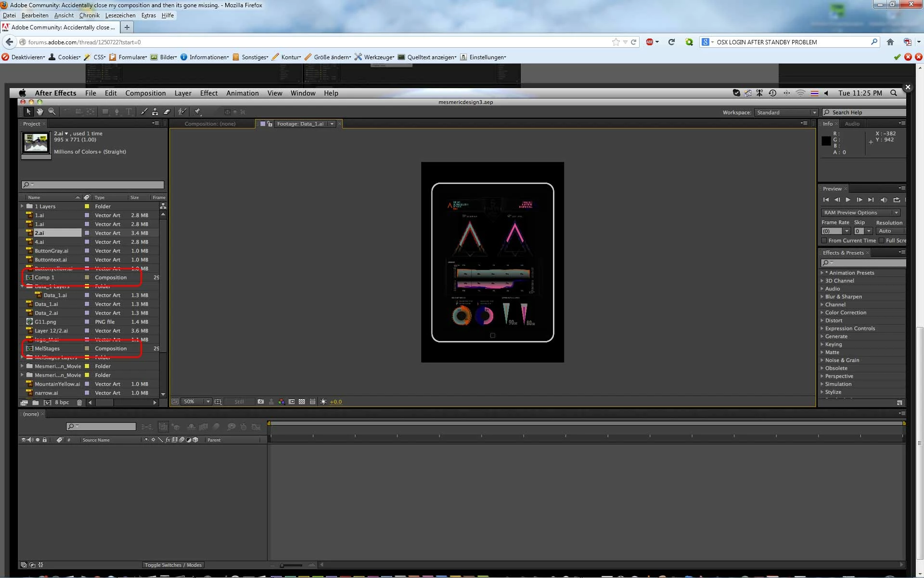This screenshot has height=578, width=924.
Task: Click Toggle Switches / Modes button
Action: click(173, 565)
